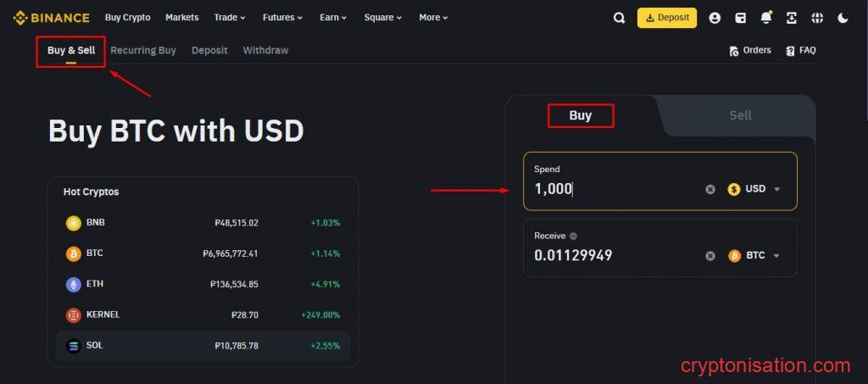Open the notifications bell

[766, 18]
